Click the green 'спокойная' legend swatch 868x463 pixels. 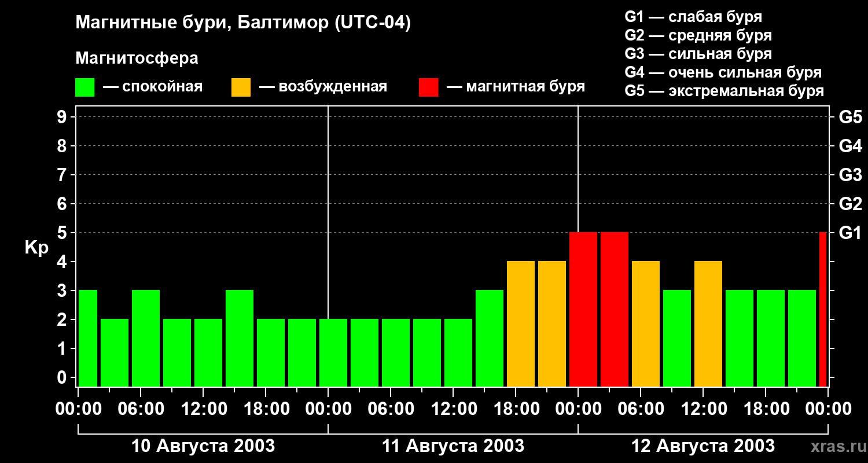click(x=84, y=87)
